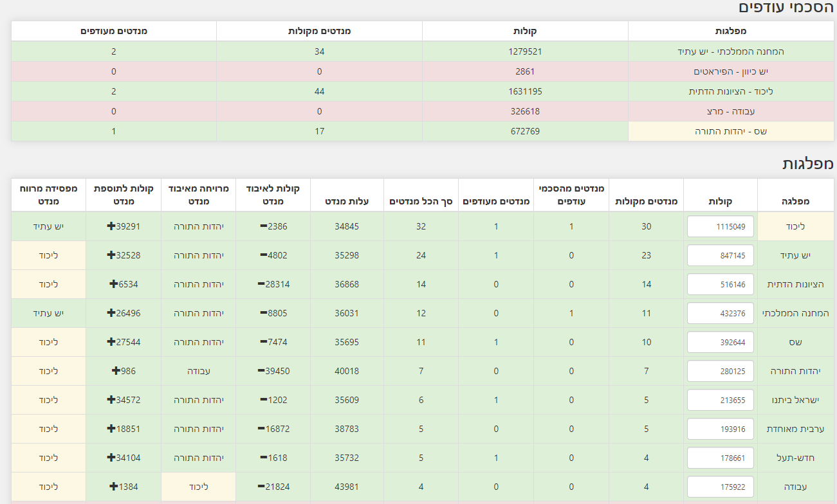Image resolution: width=837 pixels, height=504 pixels.
Task: Select the plus value 6534 cell
Action: (x=124, y=284)
